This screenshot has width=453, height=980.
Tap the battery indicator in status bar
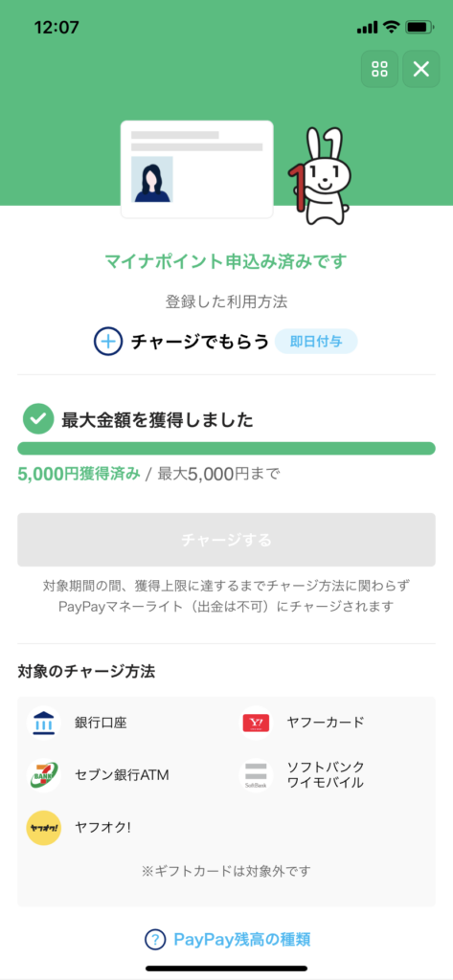pyautogui.click(x=416, y=28)
